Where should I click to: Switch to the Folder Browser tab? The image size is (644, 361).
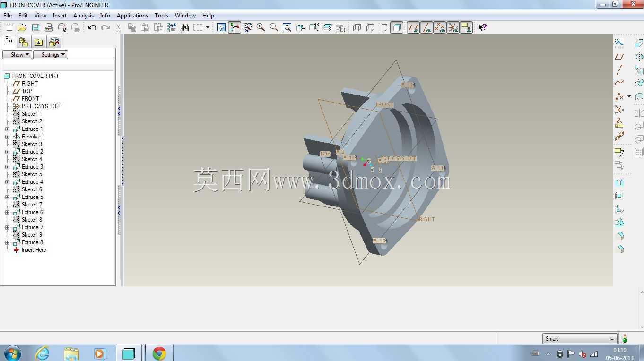pyautogui.click(x=23, y=42)
